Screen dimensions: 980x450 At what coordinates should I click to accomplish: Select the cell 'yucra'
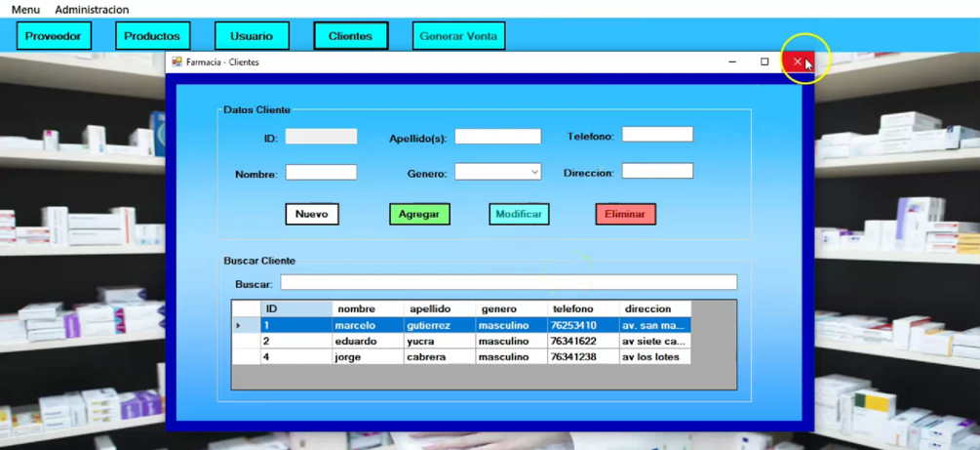(440, 341)
